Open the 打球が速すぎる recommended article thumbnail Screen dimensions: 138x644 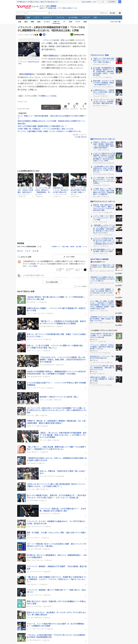click(61, 180)
